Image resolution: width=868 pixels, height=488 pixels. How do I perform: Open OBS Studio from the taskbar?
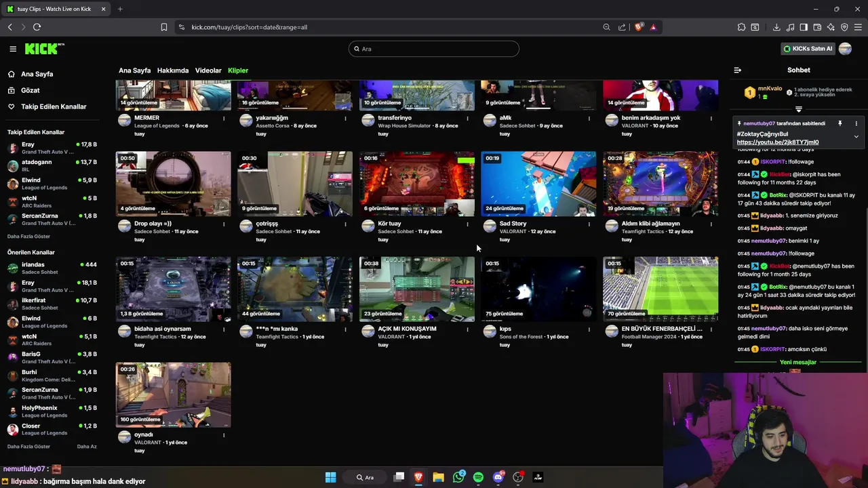point(518,477)
